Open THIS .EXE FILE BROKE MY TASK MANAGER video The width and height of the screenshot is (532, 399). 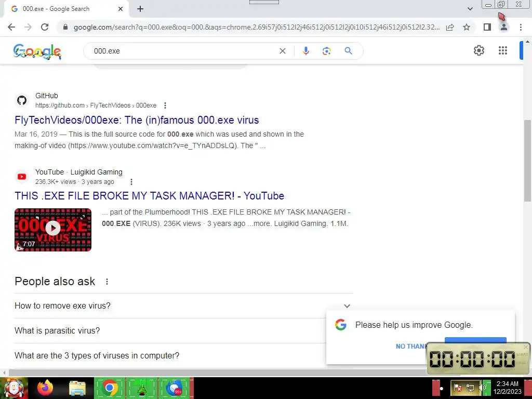[x=149, y=196]
